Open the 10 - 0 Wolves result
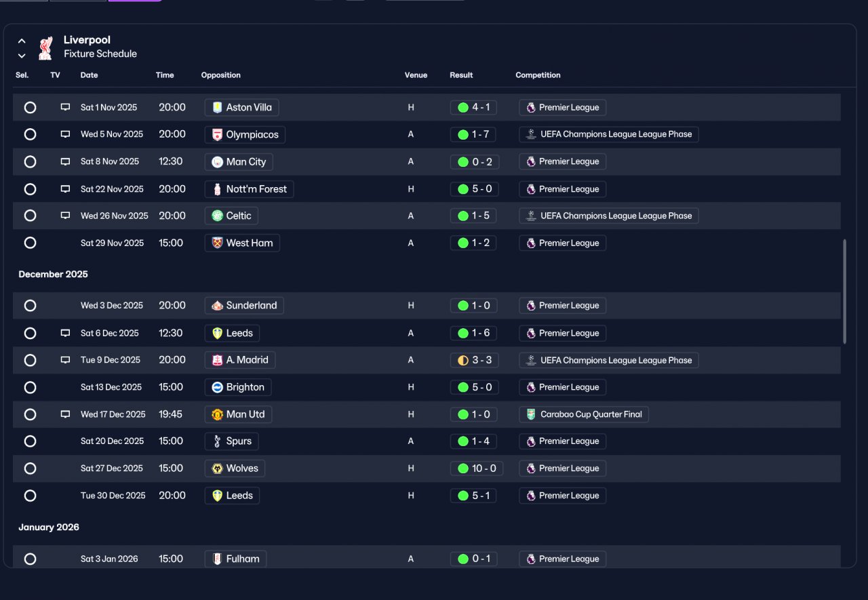The image size is (868, 600). [x=477, y=468]
